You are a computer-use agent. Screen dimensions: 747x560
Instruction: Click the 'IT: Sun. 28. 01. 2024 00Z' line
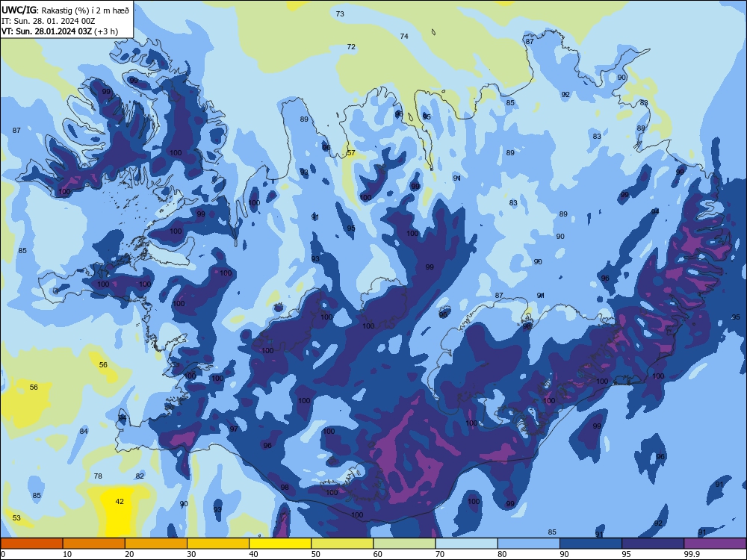pos(49,21)
